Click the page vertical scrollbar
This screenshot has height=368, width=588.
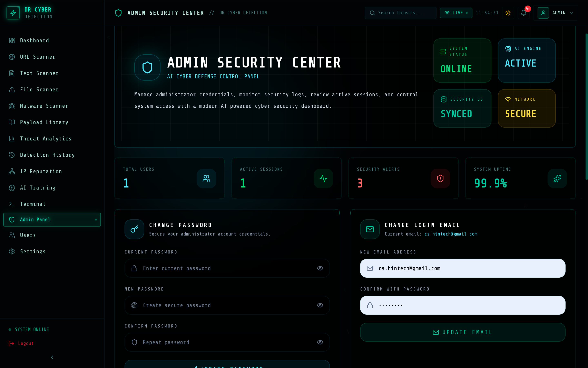pos(586,107)
